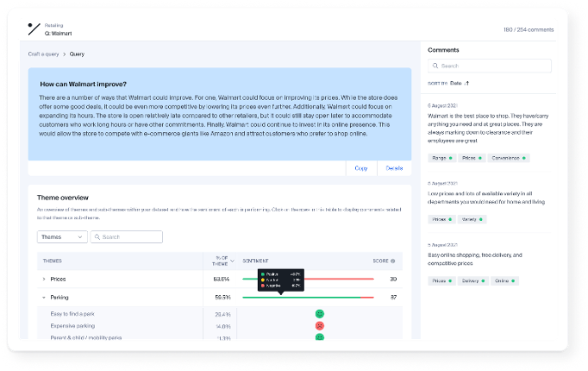Change the Sort By Date option
Screen dimensions: 588x371
(x=455, y=84)
